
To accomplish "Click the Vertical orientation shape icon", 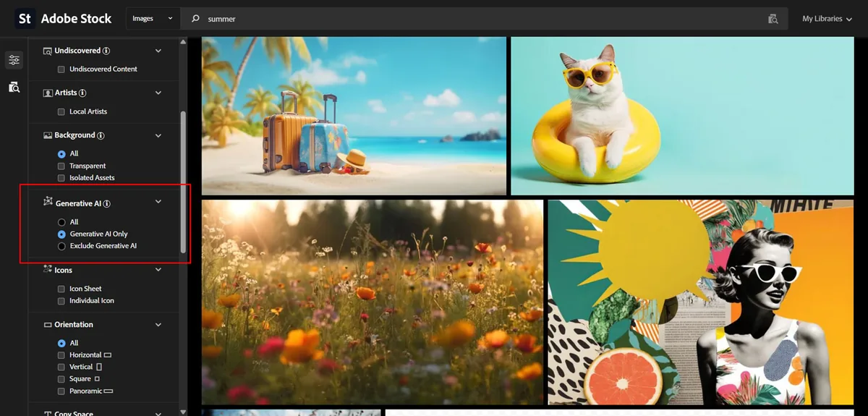I will click(x=99, y=367).
